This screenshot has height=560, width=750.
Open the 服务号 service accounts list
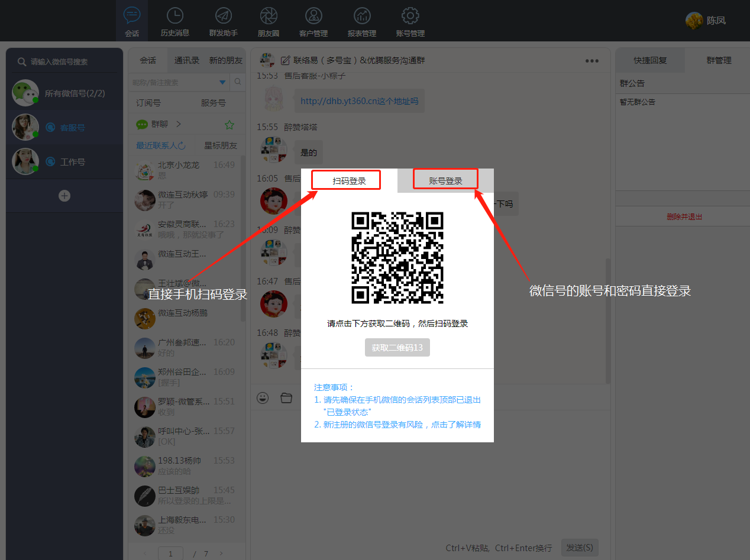(x=214, y=102)
